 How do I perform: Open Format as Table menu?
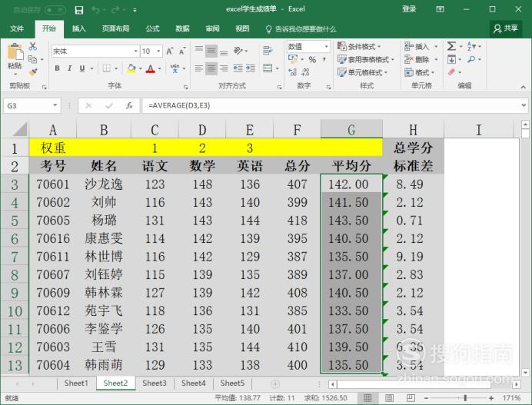[365, 60]
